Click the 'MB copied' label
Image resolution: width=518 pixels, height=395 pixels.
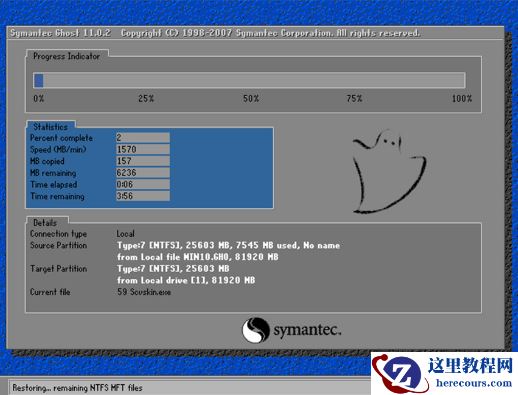click(47, 161)
